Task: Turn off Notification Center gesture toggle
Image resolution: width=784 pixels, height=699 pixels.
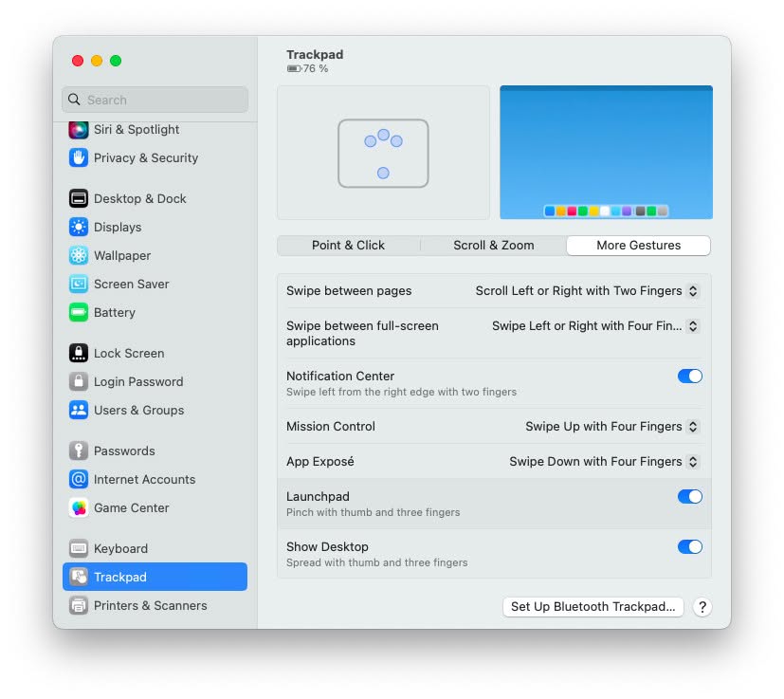Action: [x=690, y=377]
